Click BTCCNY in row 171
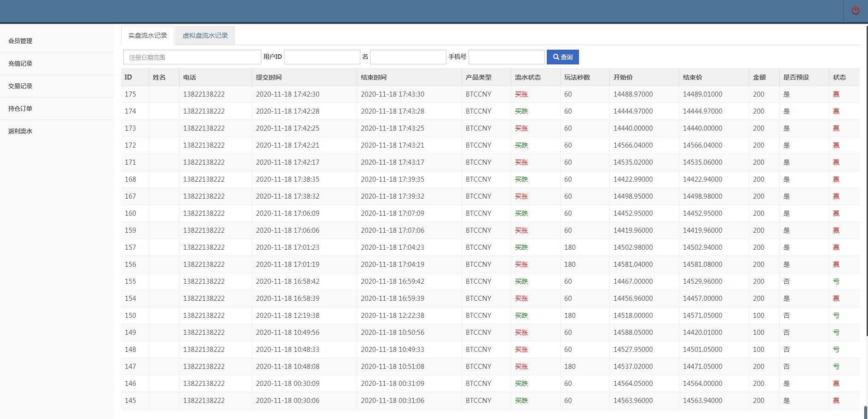Screen dimensions: 868x419 (479, 162)
